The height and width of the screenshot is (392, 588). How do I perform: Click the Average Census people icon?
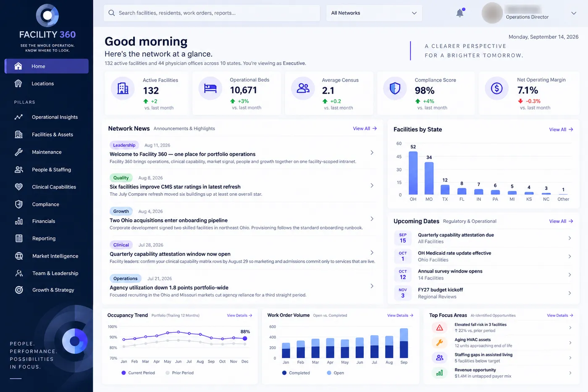(303, 88)
